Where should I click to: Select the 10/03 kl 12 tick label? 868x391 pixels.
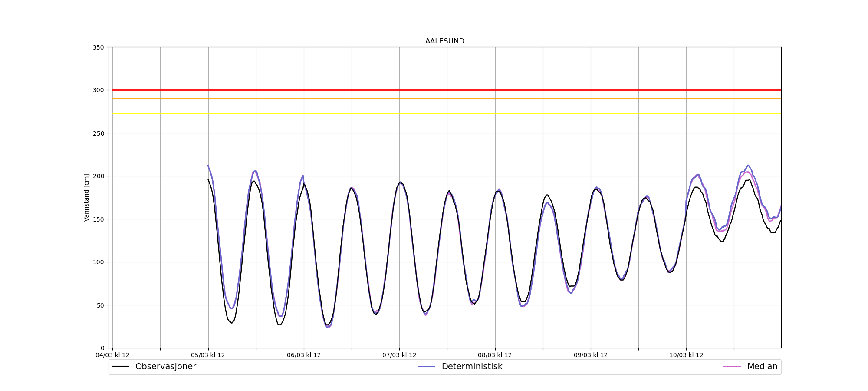(x=686, y=355)
